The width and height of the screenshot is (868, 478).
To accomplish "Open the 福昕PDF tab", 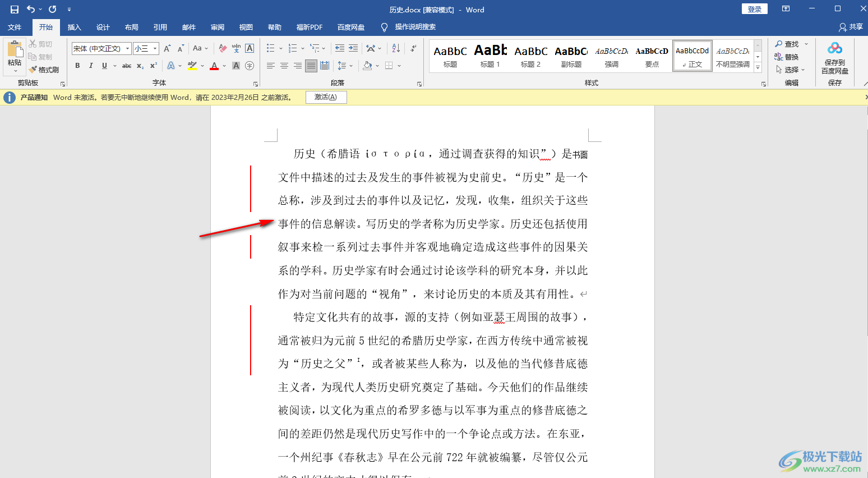I will 310,27.
